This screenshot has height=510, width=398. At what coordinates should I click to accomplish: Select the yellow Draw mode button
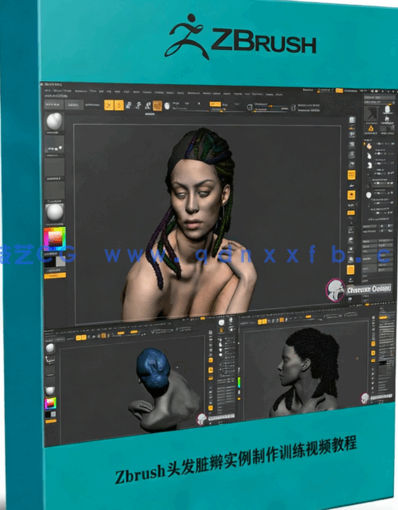pos(119,105)
